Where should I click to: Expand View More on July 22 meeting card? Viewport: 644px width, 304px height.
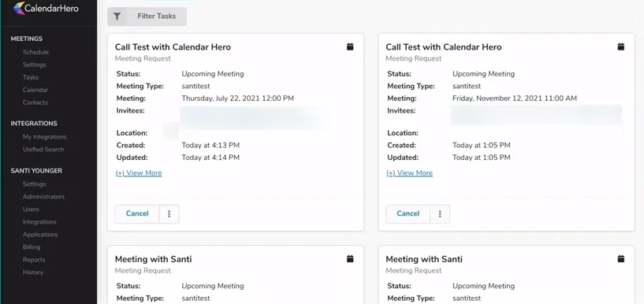[x=139, y=173]
